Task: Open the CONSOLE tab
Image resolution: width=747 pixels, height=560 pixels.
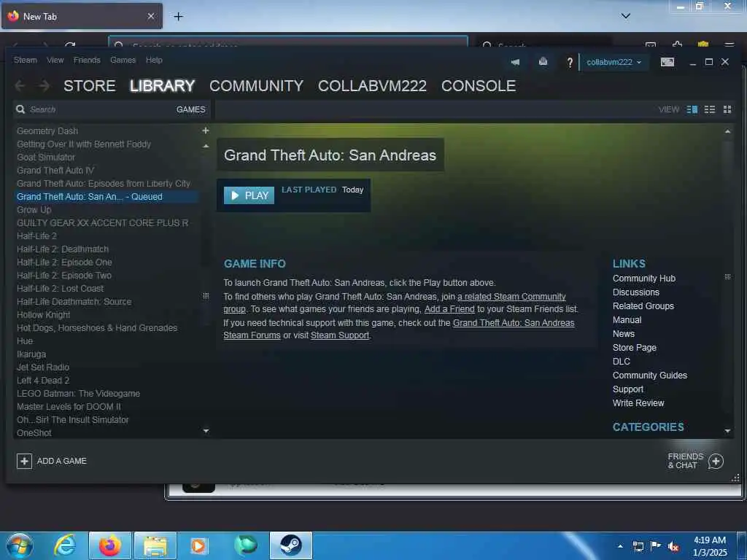Action: pos(479,86)
